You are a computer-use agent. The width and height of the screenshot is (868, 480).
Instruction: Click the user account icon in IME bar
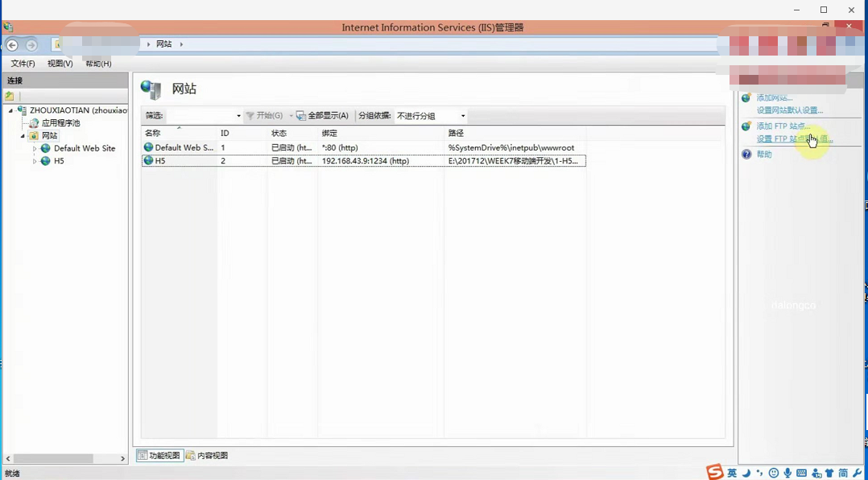[x=816, y=473]
